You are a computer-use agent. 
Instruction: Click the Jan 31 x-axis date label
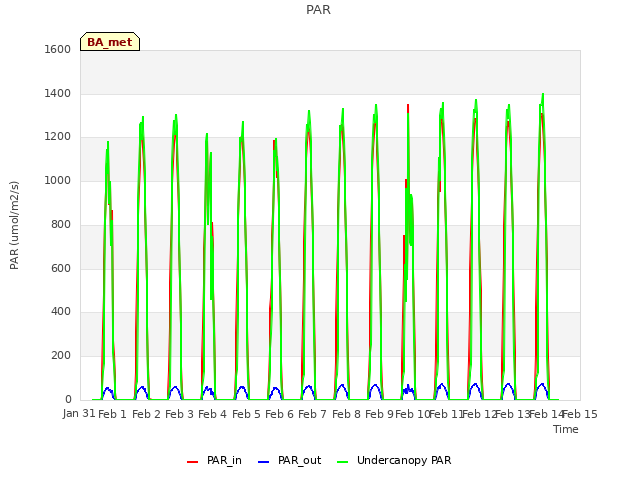pyautogui.click(x=79, y=413)
